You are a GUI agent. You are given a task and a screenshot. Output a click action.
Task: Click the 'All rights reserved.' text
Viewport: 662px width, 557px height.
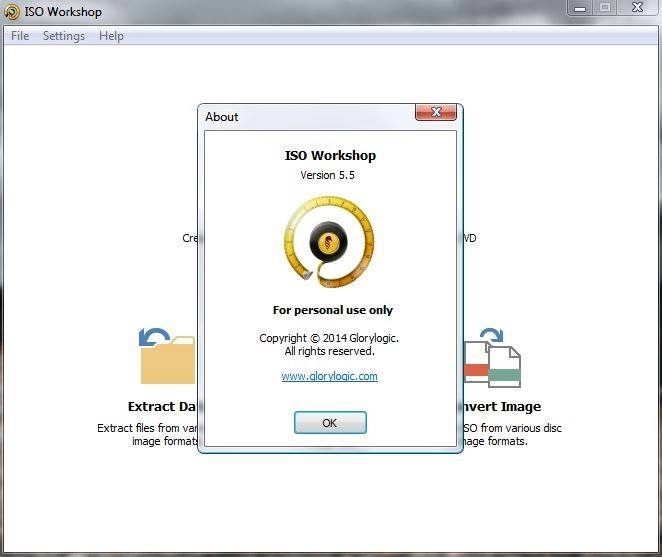click(x=330, y=351)
